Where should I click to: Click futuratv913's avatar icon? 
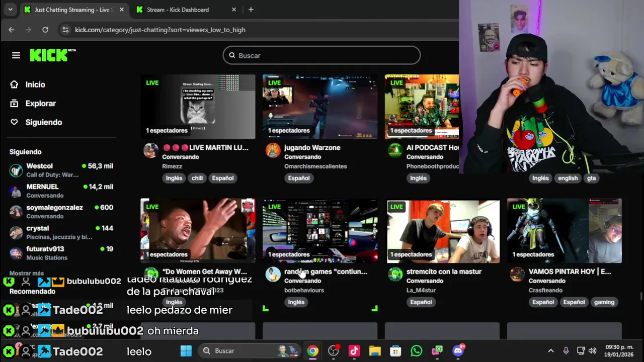pos(16,253)
